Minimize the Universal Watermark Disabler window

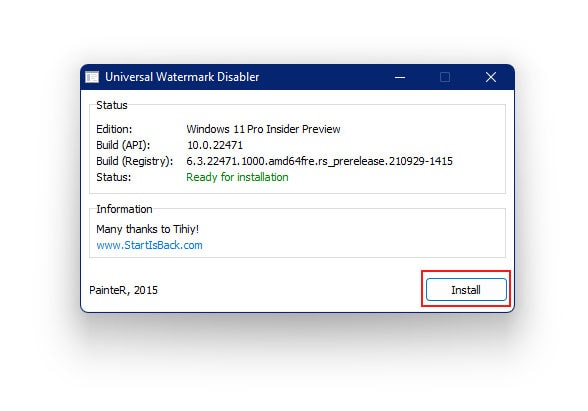click(x=400, y=77)
